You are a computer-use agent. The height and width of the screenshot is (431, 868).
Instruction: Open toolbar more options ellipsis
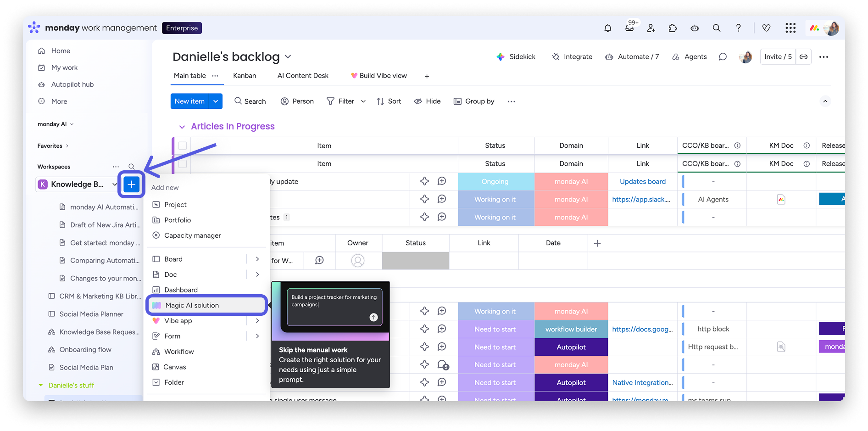512,101
